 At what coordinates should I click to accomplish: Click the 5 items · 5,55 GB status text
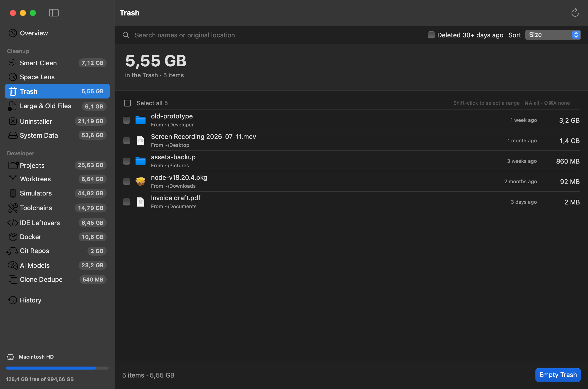[x=148, y=375]
